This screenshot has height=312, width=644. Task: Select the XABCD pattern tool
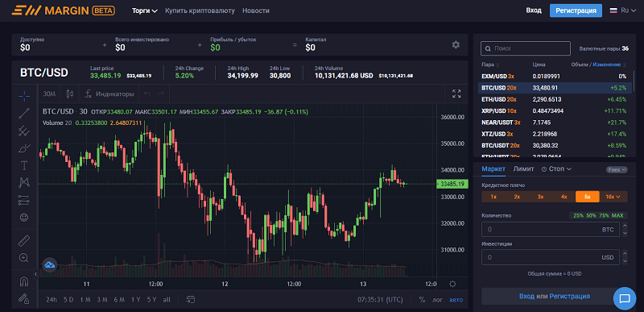tap(24, 182)
